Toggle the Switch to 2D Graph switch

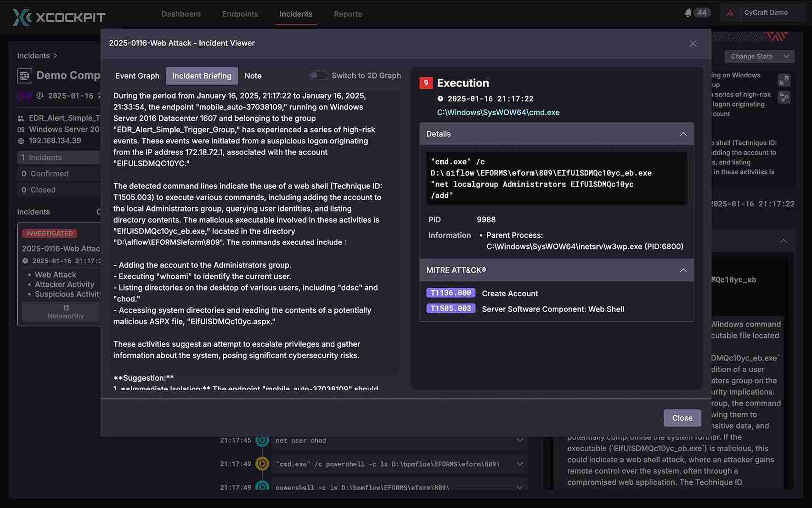pyautogui.click(x=318, y=75)
